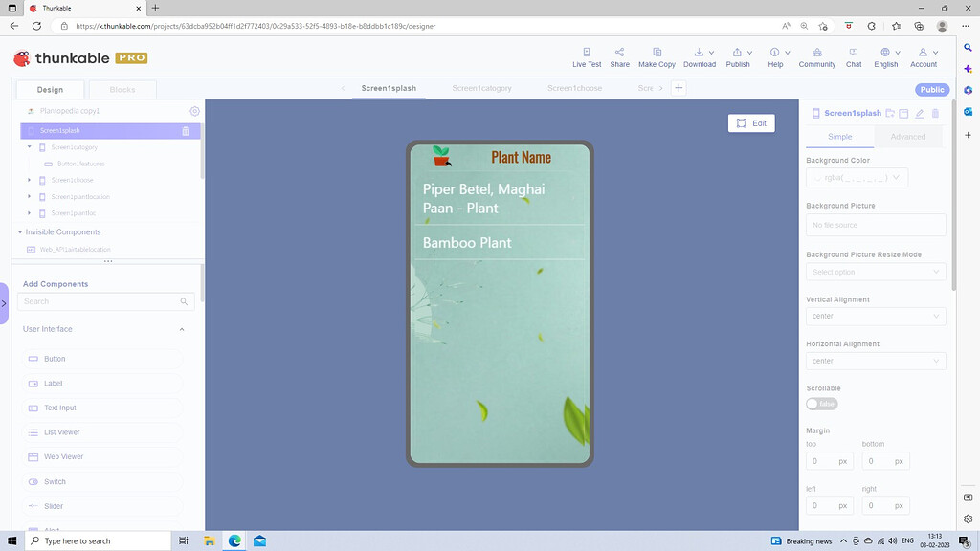Collapse the User Interface components section

pos(182,329)
